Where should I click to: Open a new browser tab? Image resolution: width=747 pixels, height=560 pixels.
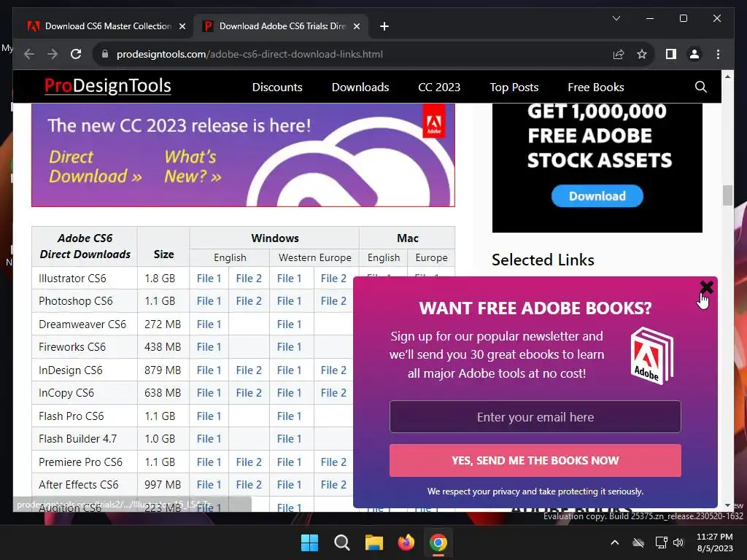pyautogui.click(x=384, y=26)
